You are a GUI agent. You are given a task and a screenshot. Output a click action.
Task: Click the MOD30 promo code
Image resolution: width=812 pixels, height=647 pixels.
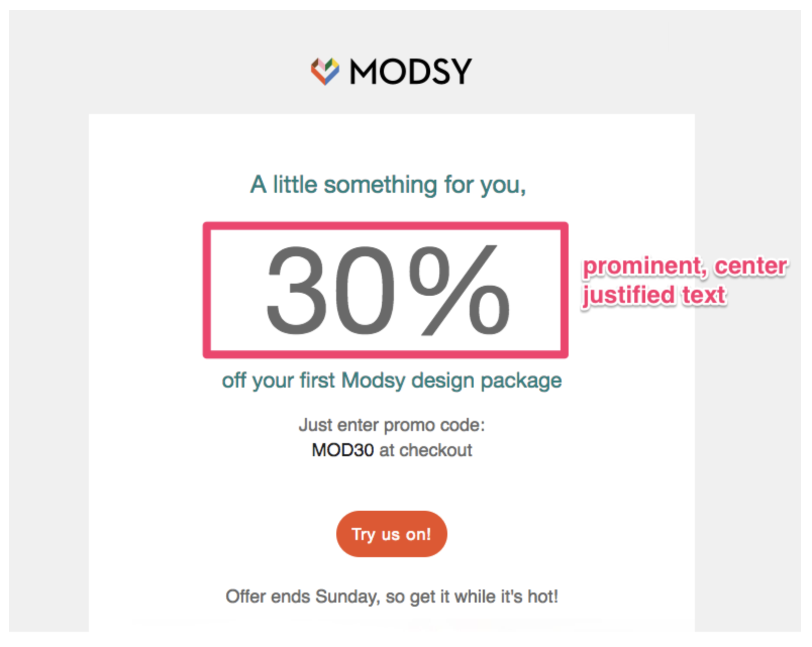click(343, 450)
